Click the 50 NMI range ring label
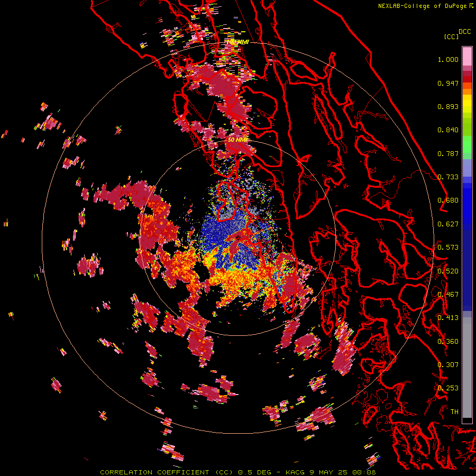Viewport: 476px width, 476px height. point(237,140)
